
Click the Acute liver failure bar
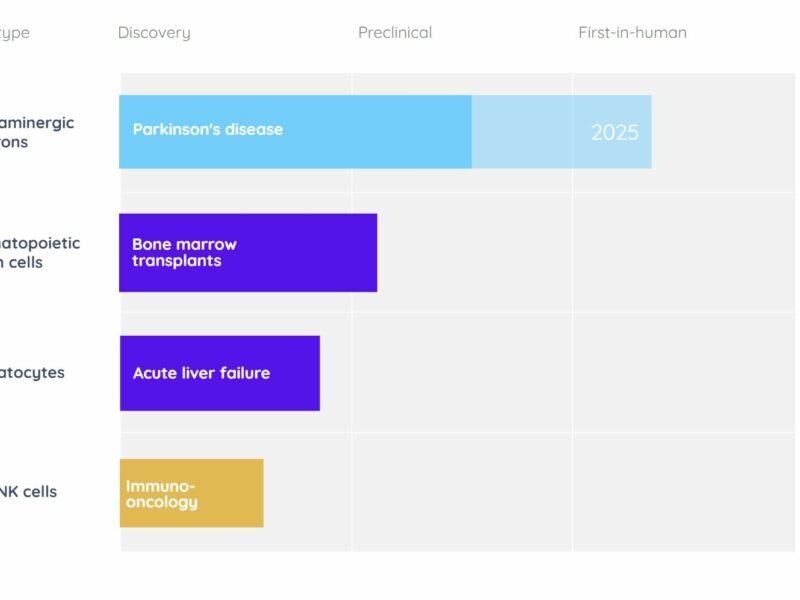[x=220, y=373]
